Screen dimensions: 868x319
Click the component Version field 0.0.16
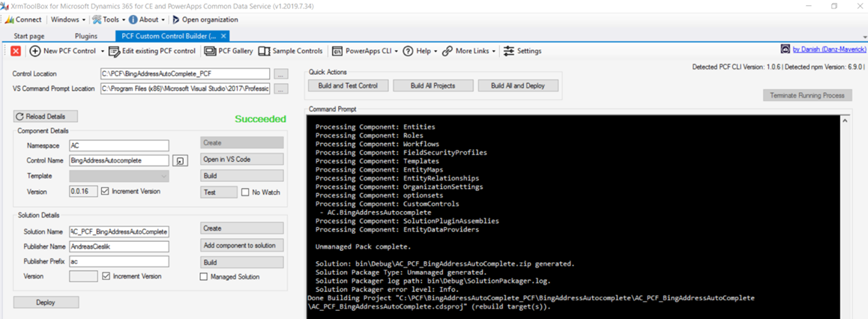[x=83, y=191]
